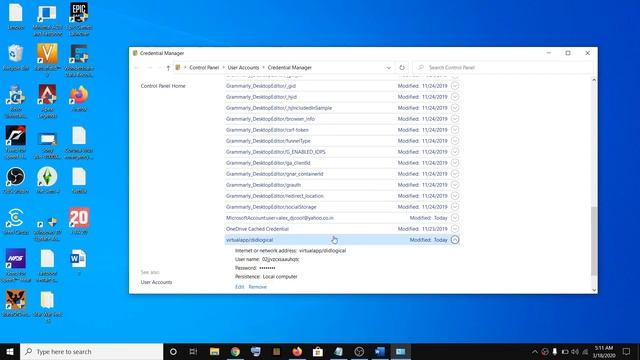Open the Recycle Bin desktop icon
The width and height of the screenshot is (640, 360).
[16, 57]
